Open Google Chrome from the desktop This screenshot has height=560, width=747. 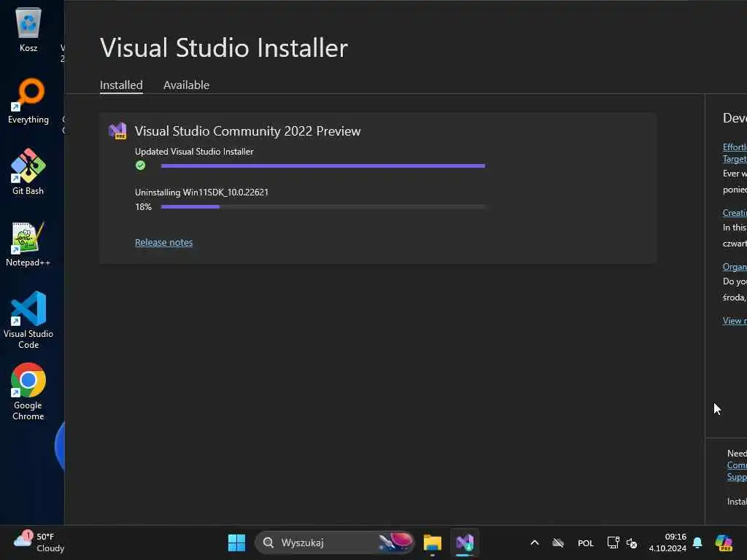coord(28,392)
